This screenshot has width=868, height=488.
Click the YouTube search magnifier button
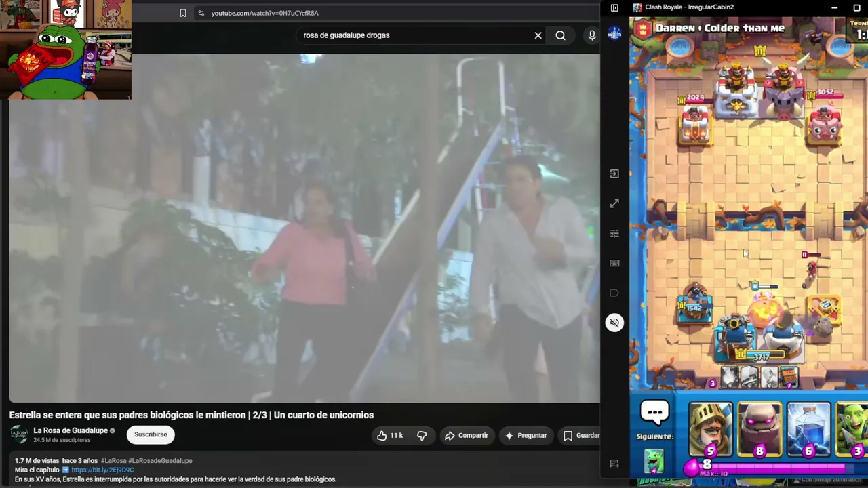(x=560, y=35)
